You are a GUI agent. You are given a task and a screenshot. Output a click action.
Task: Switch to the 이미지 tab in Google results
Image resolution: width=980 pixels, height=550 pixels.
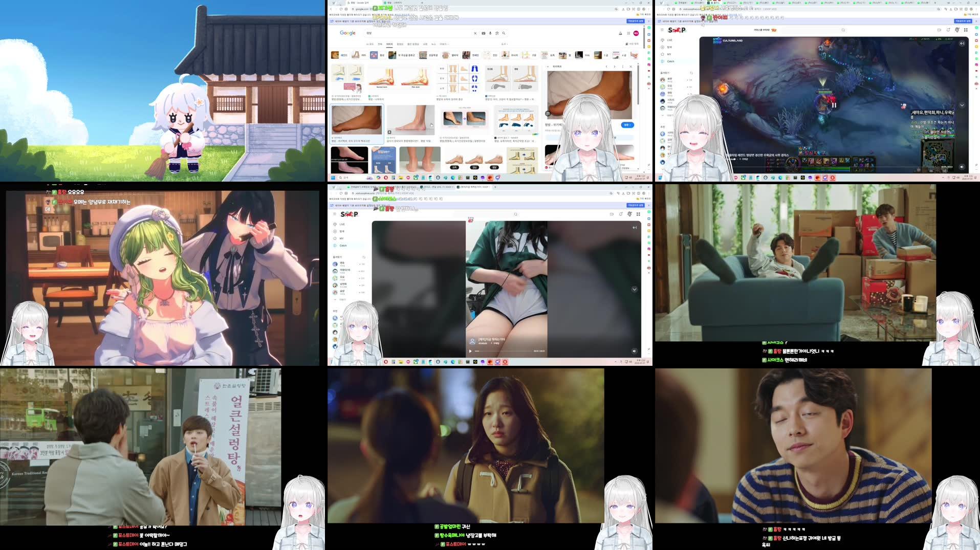(x=390, y=44)
